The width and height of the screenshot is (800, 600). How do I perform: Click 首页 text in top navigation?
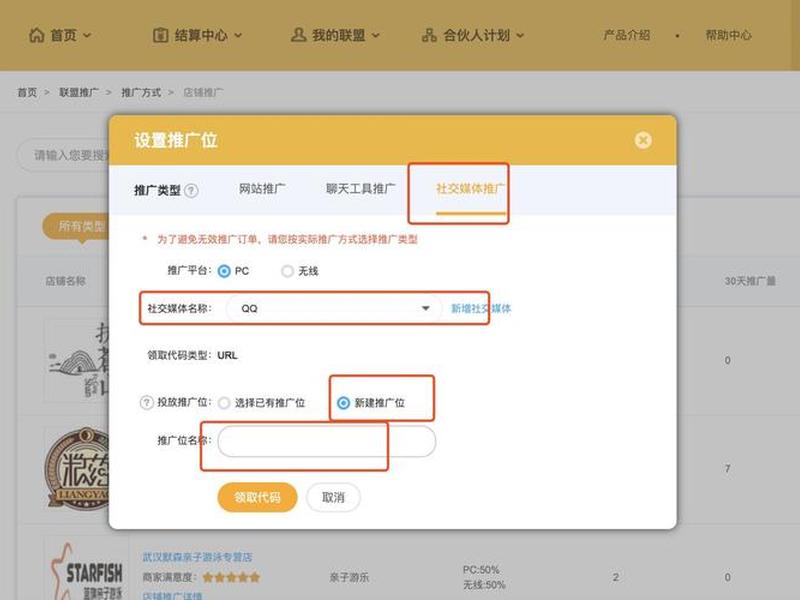[x=63, y=35]
